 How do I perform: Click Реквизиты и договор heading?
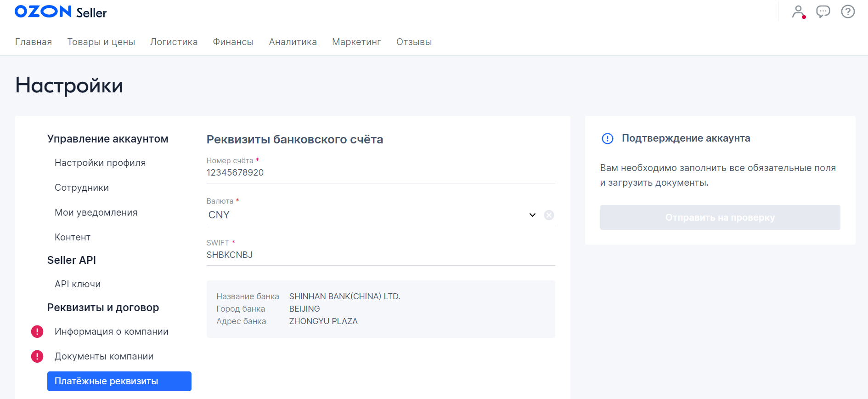click(103, 308)
